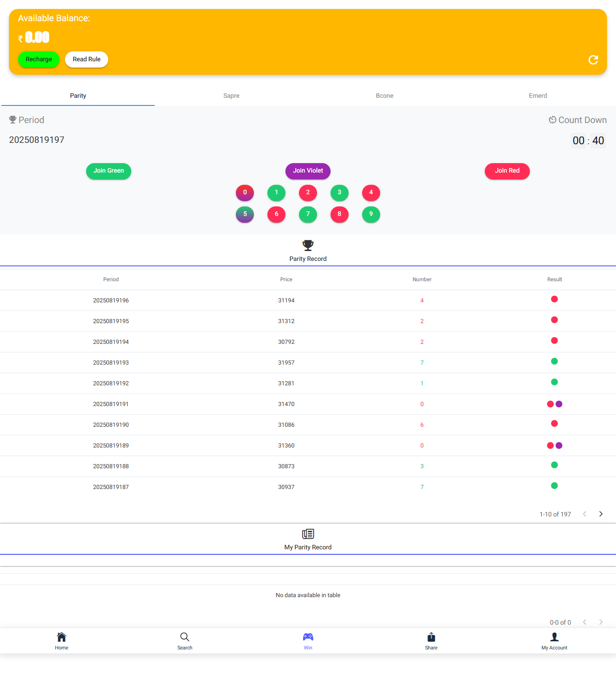Click the My Parity Record newspaper icon

(308, 534)
